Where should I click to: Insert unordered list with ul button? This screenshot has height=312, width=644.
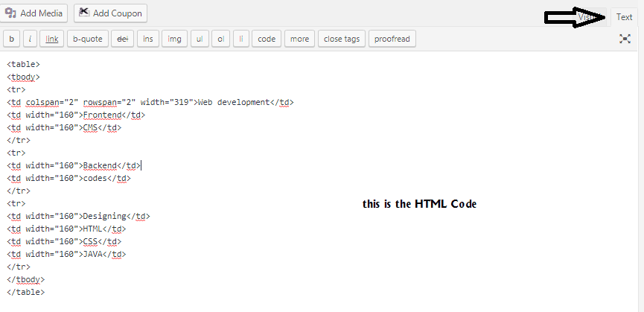click(200, 39)
